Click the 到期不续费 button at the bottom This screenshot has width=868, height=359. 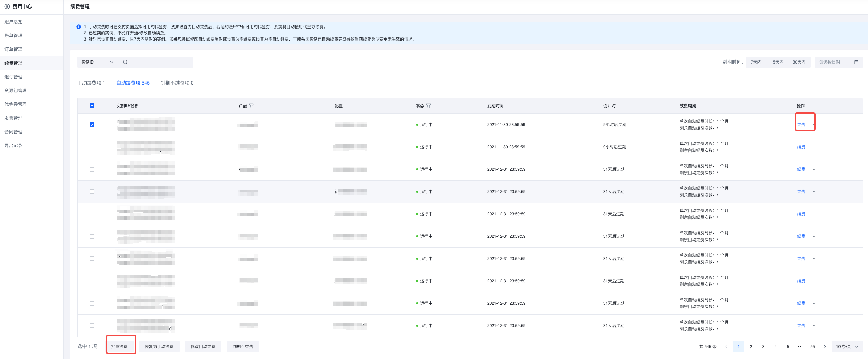[243, 347]
